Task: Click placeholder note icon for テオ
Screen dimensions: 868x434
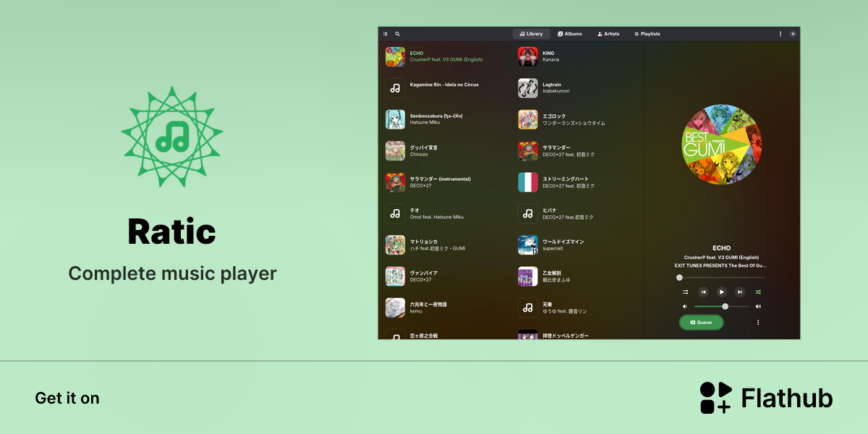Action: [395, 213]
